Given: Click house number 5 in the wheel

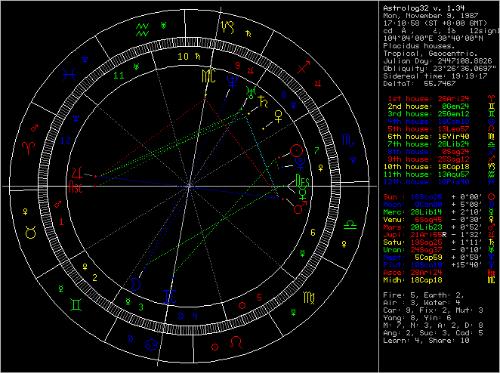Looking at the screenshot, I should (259, 297).
